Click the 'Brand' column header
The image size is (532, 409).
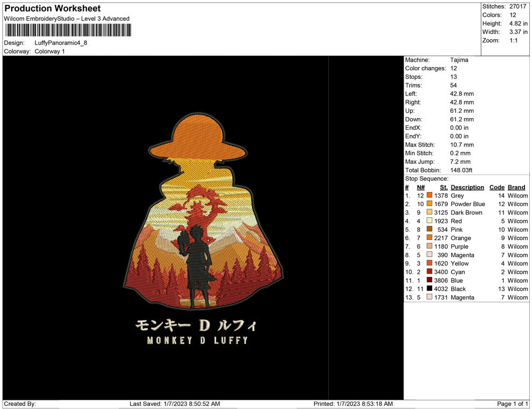[x=516, y=187]
